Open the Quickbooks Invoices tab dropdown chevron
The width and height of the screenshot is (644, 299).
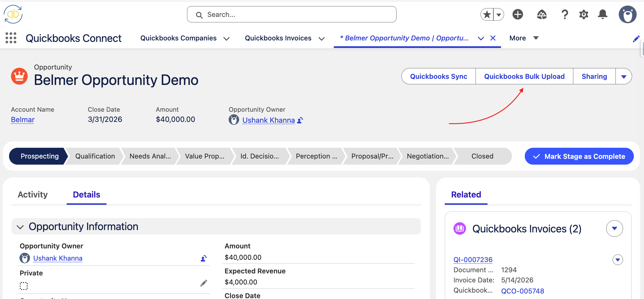321,38
